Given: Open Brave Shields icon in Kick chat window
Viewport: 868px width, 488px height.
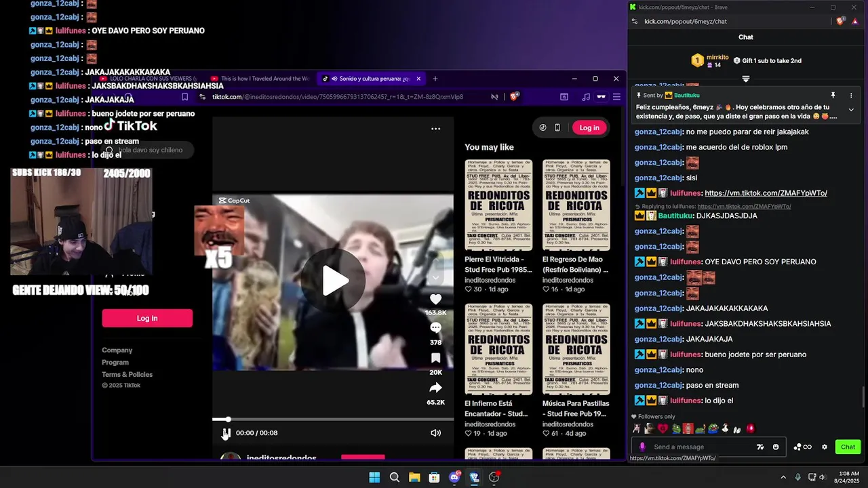Looking at the screenshot, I should pos(840,22).
